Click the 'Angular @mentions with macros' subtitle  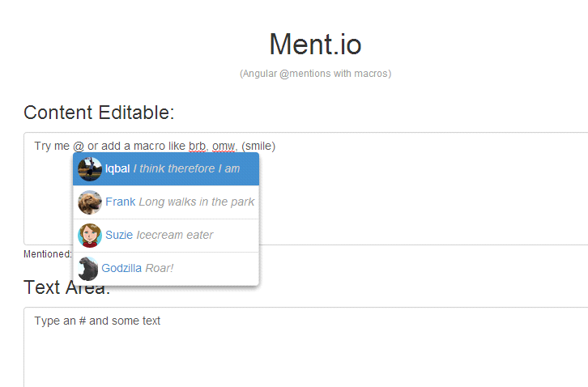tap(315, 74)
